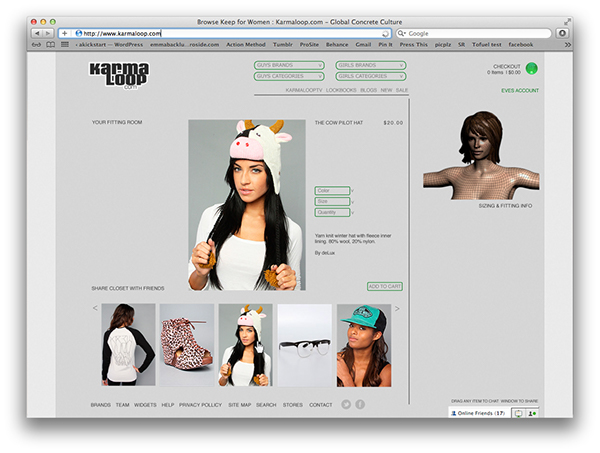Open the Twitter icon in the footer
This screenshot has width=600, height=453.
point(346,404)
